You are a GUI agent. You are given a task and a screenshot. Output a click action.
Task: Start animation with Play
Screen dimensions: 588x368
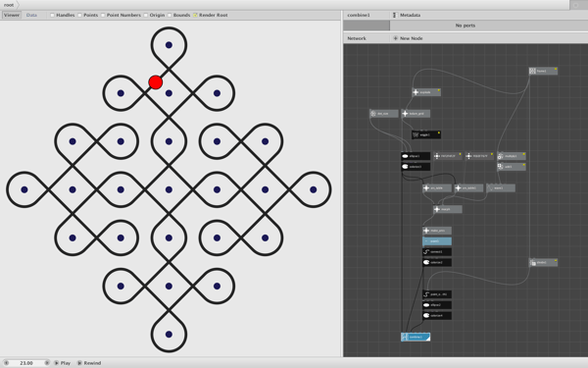coord(63,363)
